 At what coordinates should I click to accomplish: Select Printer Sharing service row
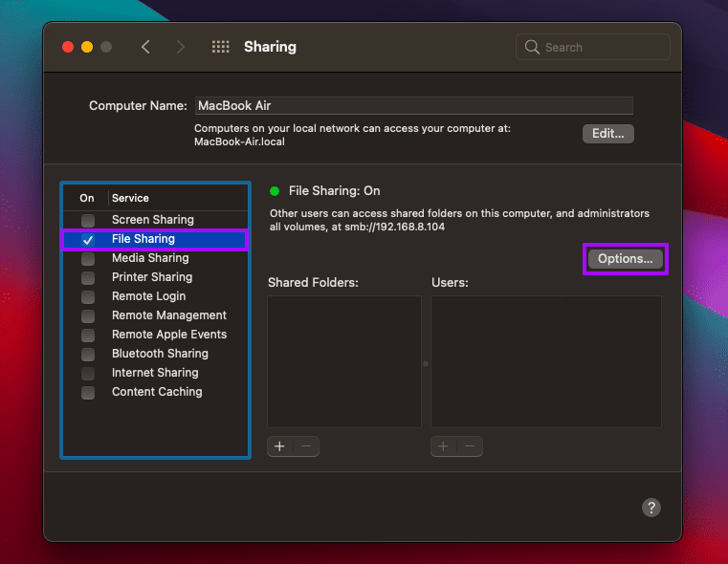click(x=155, y=277)
